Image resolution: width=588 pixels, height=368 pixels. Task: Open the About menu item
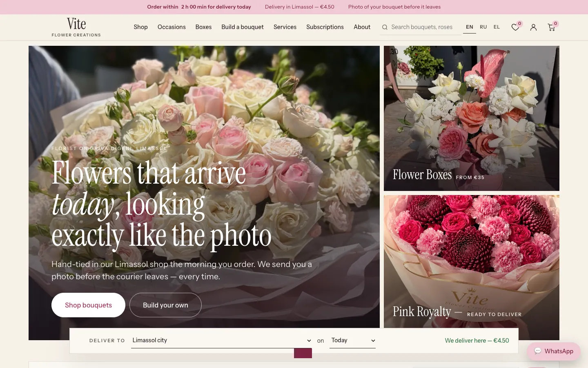pyautogui.click(x=362, y=27)
